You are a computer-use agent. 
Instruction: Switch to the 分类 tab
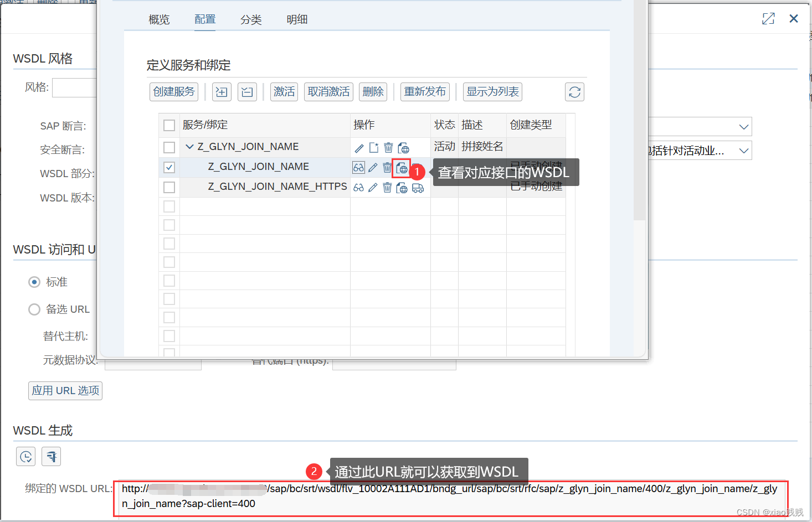[x=251, y=19]
